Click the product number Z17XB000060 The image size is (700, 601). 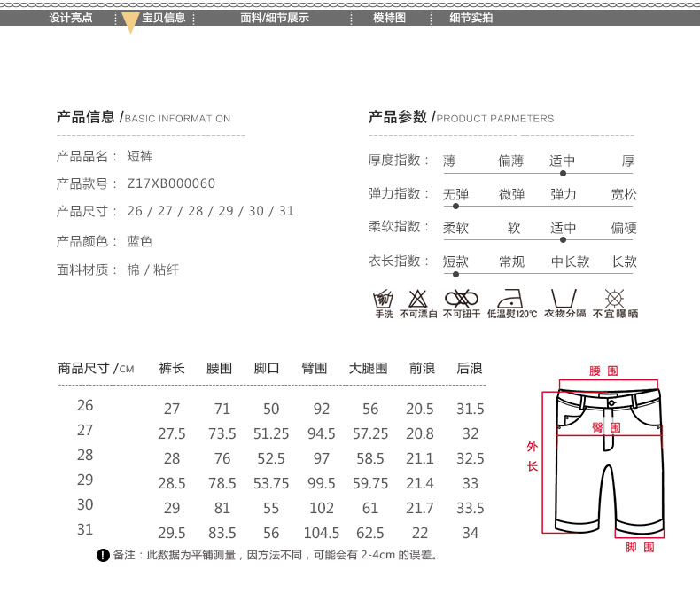pos(171,183)
